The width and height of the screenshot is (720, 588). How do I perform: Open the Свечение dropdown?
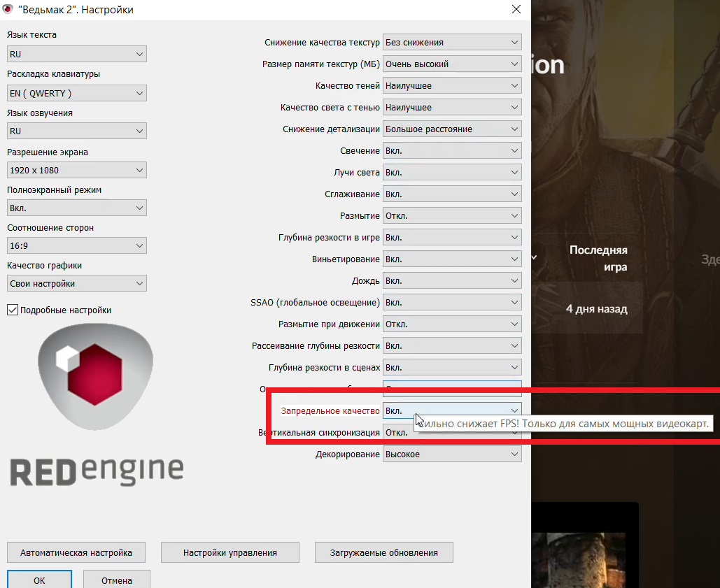[452, 151]
